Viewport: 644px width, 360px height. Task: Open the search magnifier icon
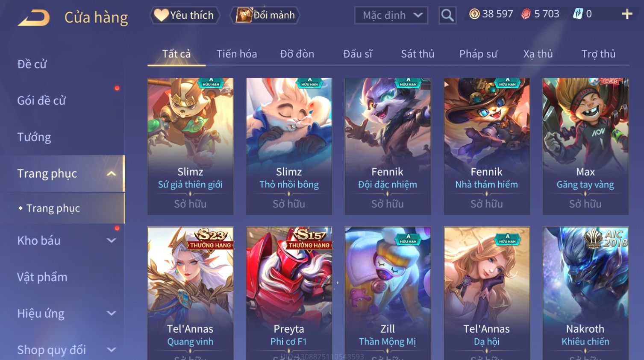point(447,15)
